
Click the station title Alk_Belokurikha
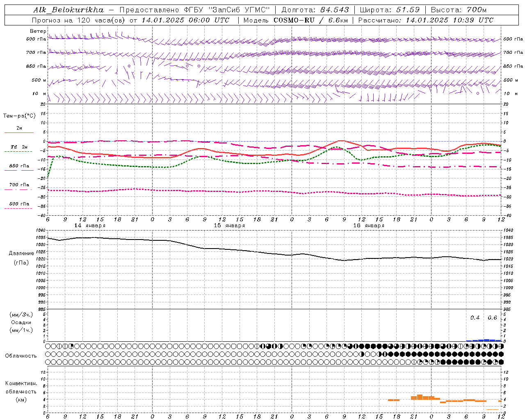coord(68,10)
